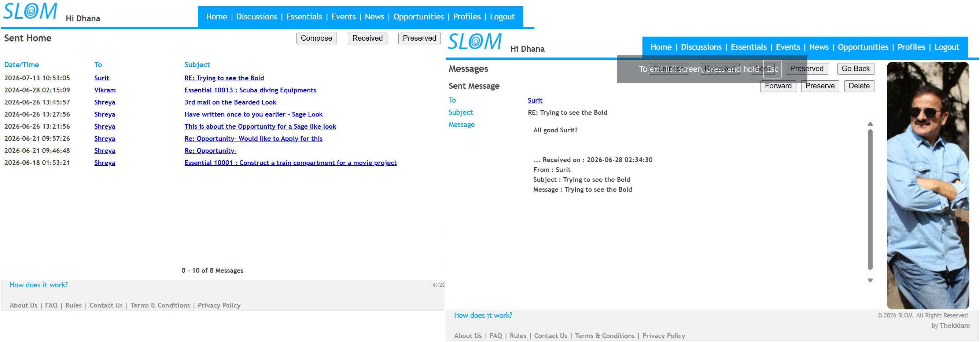Click Logout on Sent Home page
This screenshot has width=980, height=342.
(502, 17)
